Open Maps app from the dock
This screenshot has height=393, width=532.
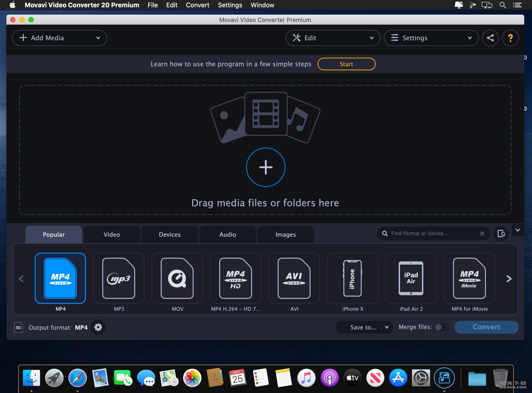coord(169,378)
